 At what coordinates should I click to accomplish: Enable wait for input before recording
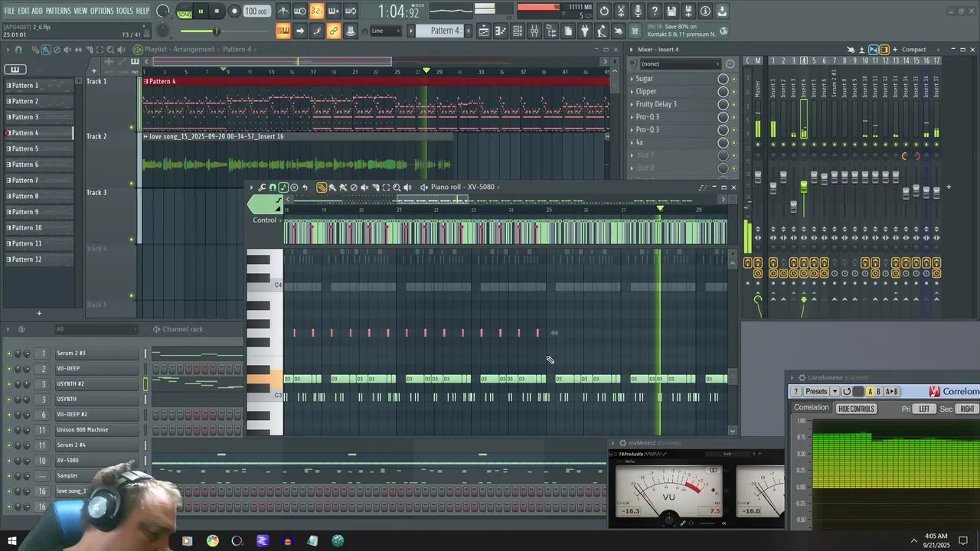pyautogui.click(x=300, y=11)
